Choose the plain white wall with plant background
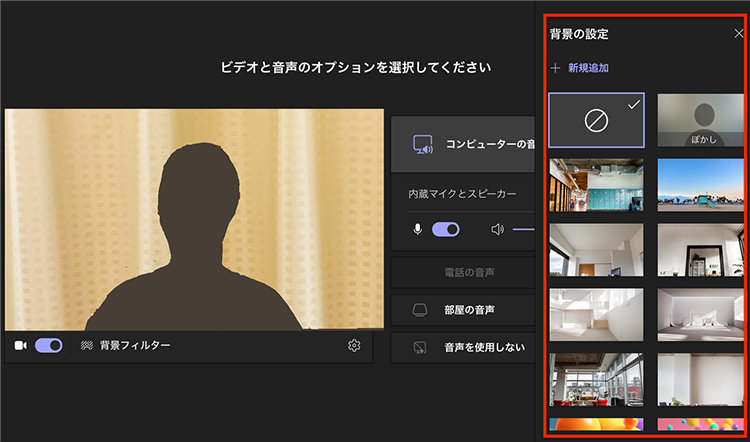Viewport: 750px width, 442px height. [701, 379]
